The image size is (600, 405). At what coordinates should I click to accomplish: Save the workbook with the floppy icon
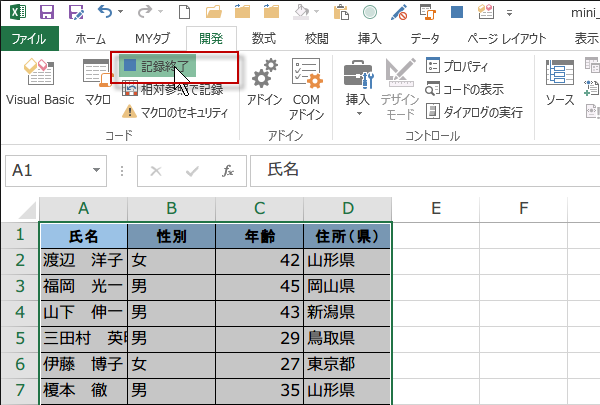coord(47,12)
